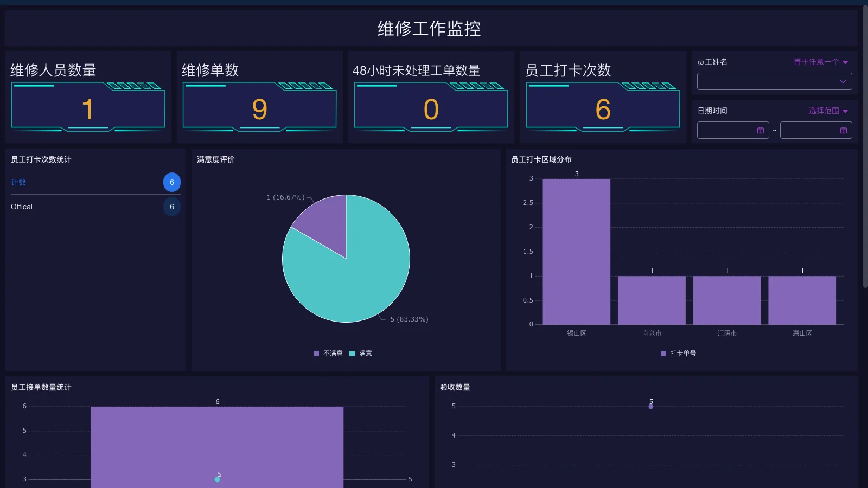Click the 员工接单数量统计 panel title
Viewport: 868px width, 488px height.
point(41,387)
